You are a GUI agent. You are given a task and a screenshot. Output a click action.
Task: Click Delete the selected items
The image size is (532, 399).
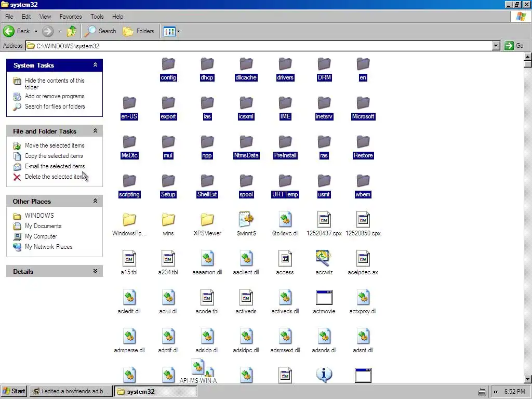(54, 177)
